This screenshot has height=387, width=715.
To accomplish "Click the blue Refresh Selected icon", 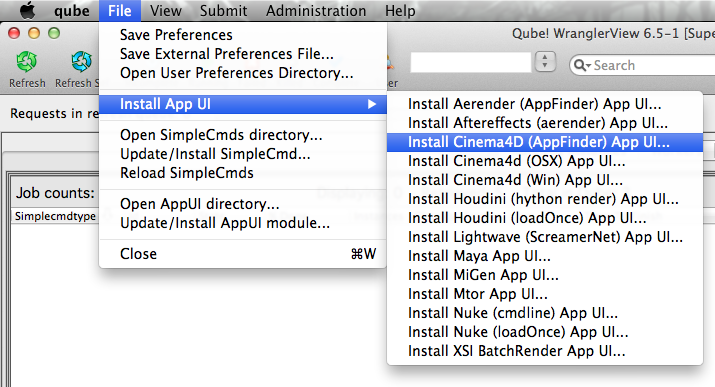I will (x=82, y=62).
